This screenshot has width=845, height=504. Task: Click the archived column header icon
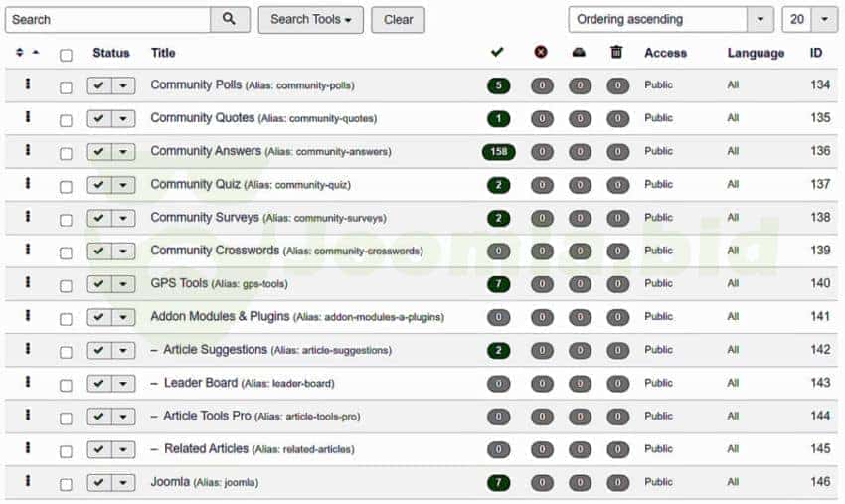(580, 53)
